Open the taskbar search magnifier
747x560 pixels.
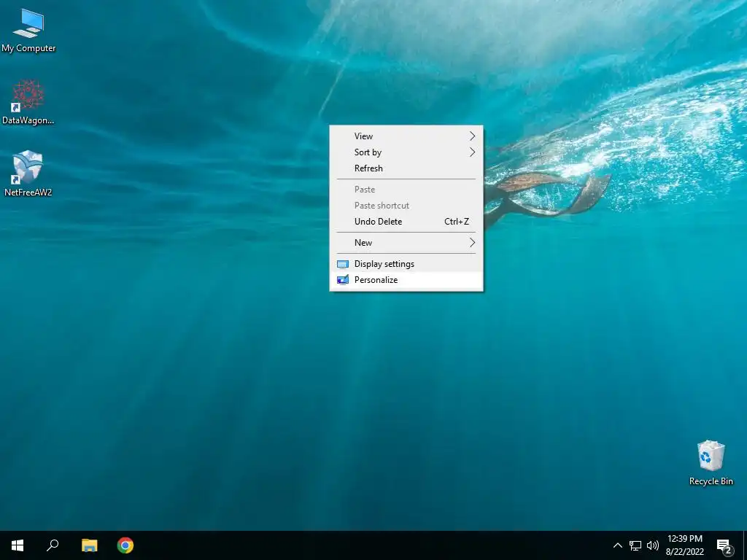coord(53,545)
